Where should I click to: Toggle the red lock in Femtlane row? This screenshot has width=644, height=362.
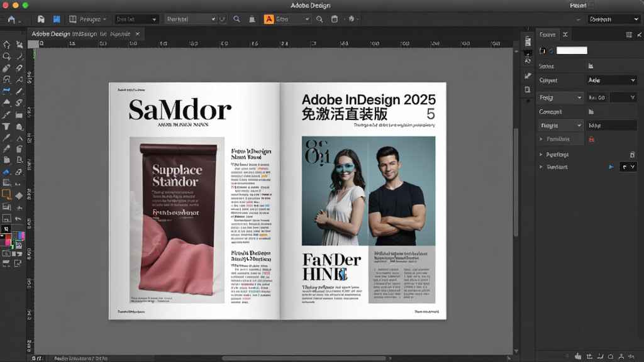pos(591,139)
